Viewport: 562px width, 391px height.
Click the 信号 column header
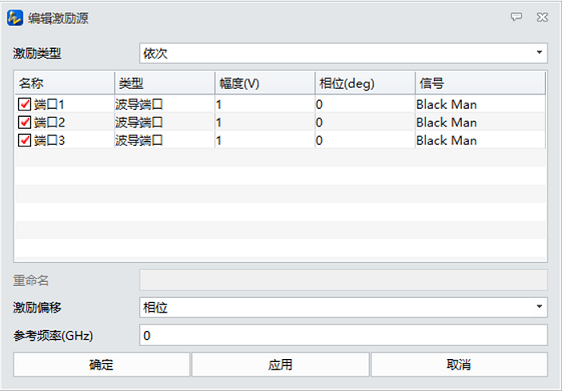click(480, 83)
